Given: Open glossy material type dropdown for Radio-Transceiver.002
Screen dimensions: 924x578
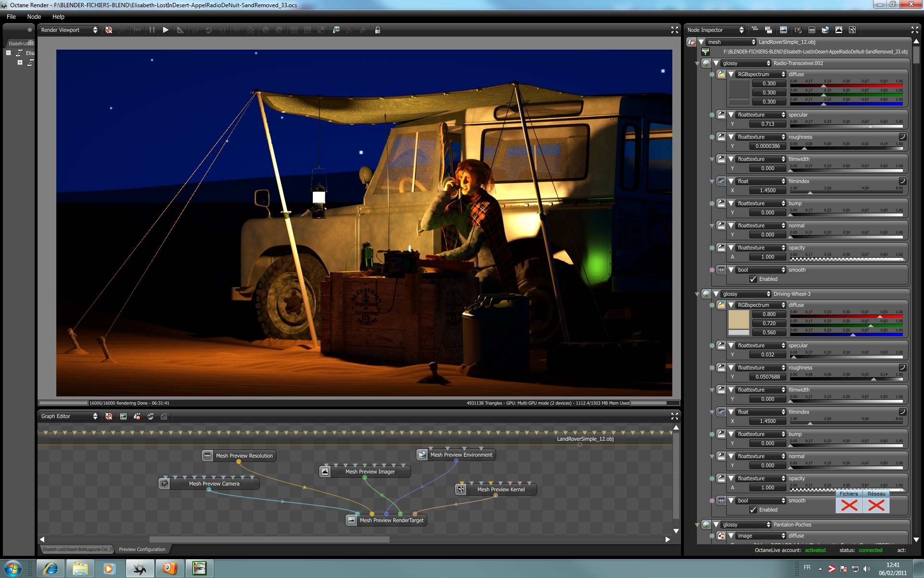Looking at the screenshot, I should click(746, 63).
